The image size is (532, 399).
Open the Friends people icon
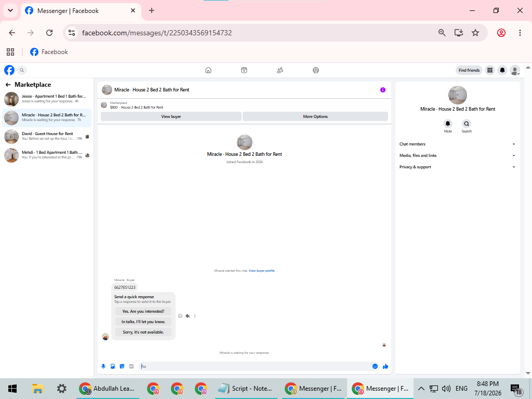pyautogui.click(x=280, y=70)
